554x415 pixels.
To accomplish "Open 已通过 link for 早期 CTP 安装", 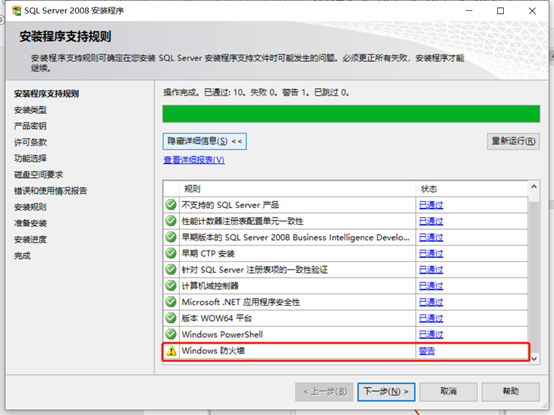I will [x=431, y=254].
